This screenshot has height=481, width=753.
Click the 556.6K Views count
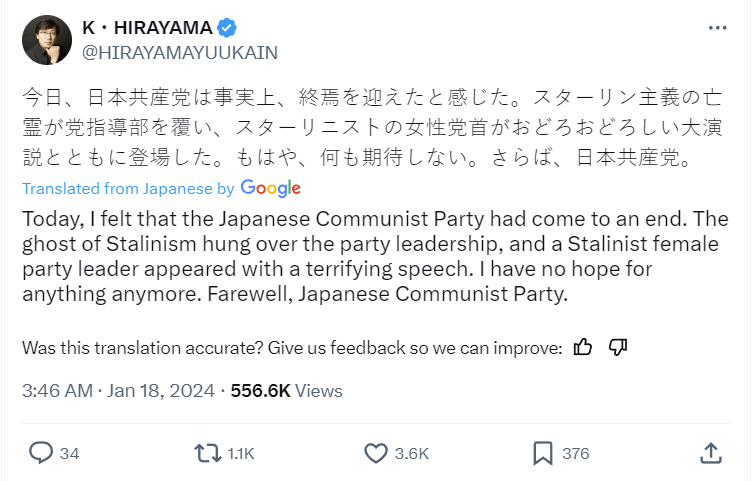(x=286, y=391)
